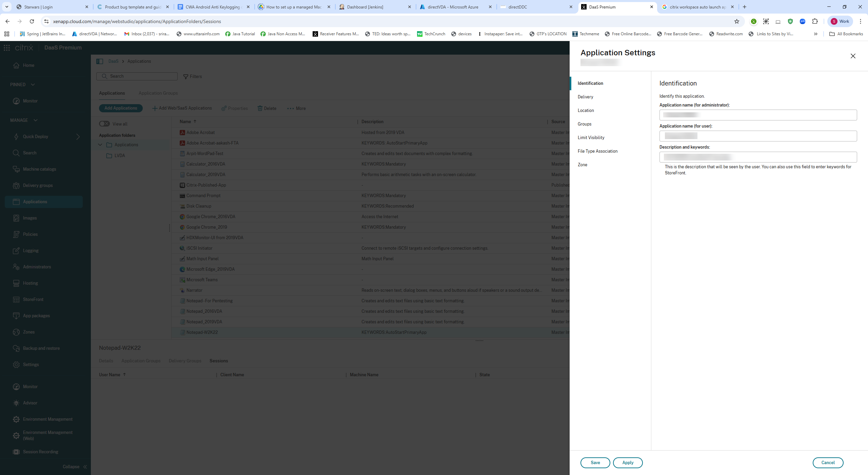868x475 pixels.
Task: Open App packages in the sidebar
Action: [x=36, y=315]
